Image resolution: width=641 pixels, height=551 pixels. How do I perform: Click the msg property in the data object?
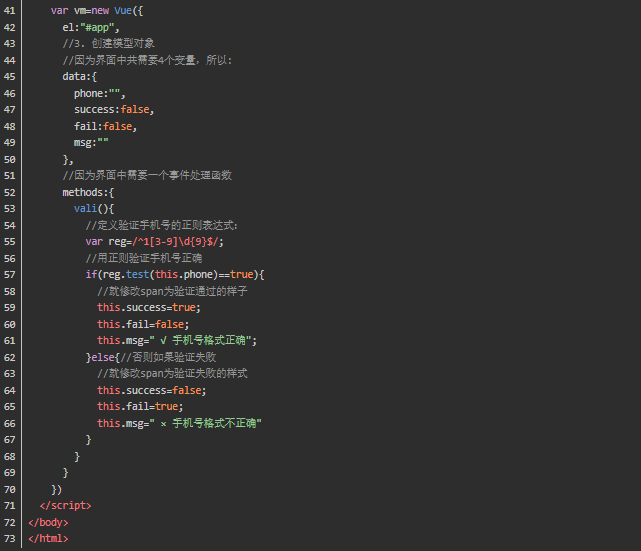tap(83, 142)
